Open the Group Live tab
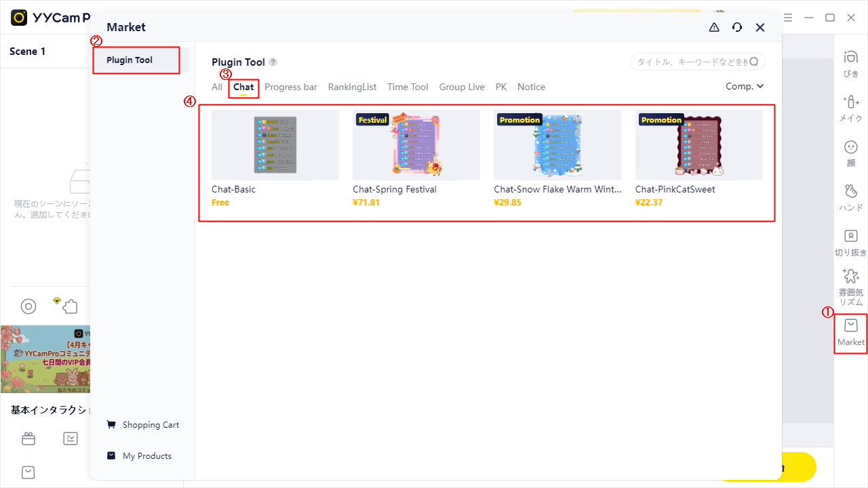Viewport: 868px width, 488px height. tap(462, 87)
